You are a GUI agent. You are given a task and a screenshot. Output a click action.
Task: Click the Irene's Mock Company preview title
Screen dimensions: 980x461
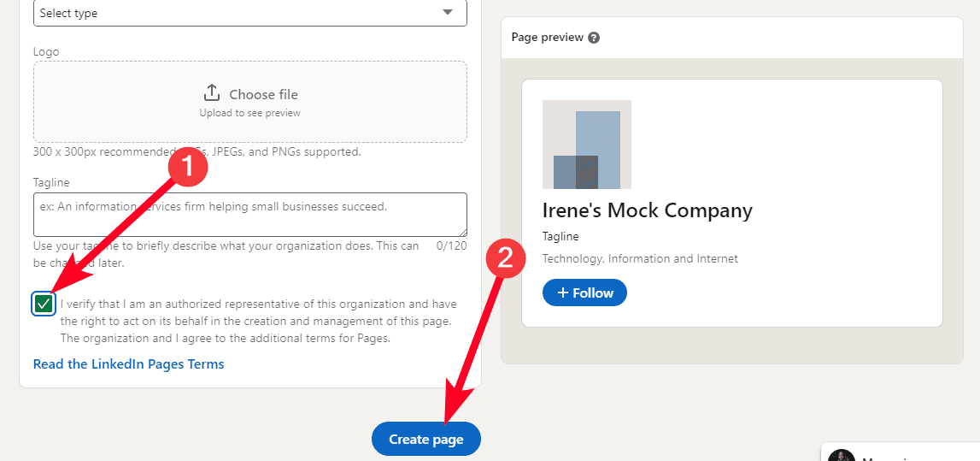click(x=647, y=210)
